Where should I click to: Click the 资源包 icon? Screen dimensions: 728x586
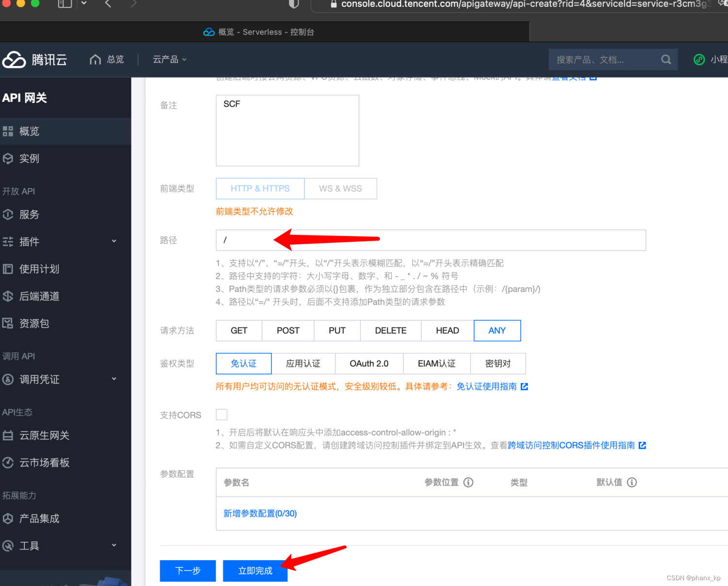pyautogui.click(x=8, y=323)
